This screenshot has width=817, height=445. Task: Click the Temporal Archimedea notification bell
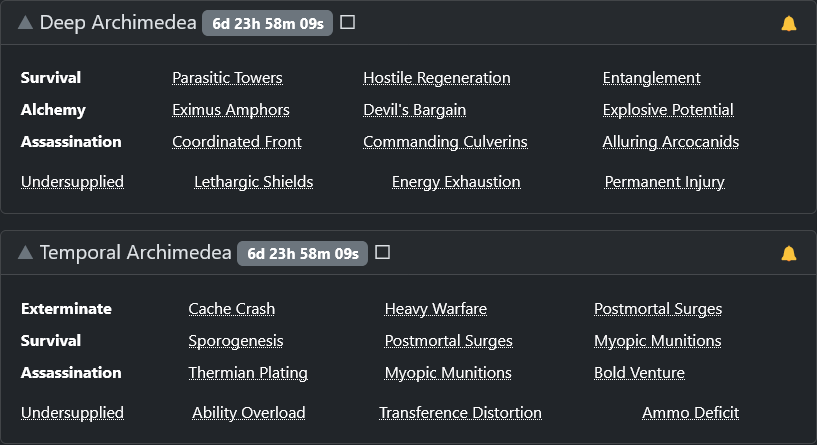(789, 253)
